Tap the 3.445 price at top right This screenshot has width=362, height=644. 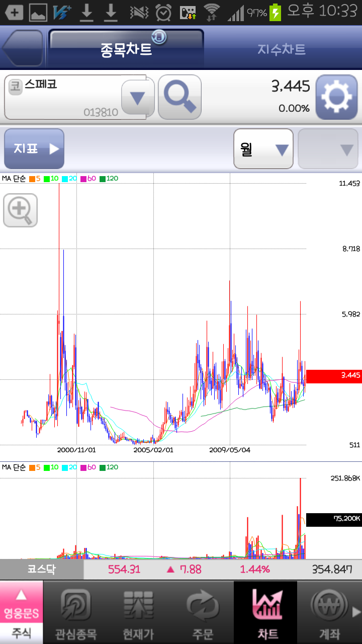tap(291, 87)
